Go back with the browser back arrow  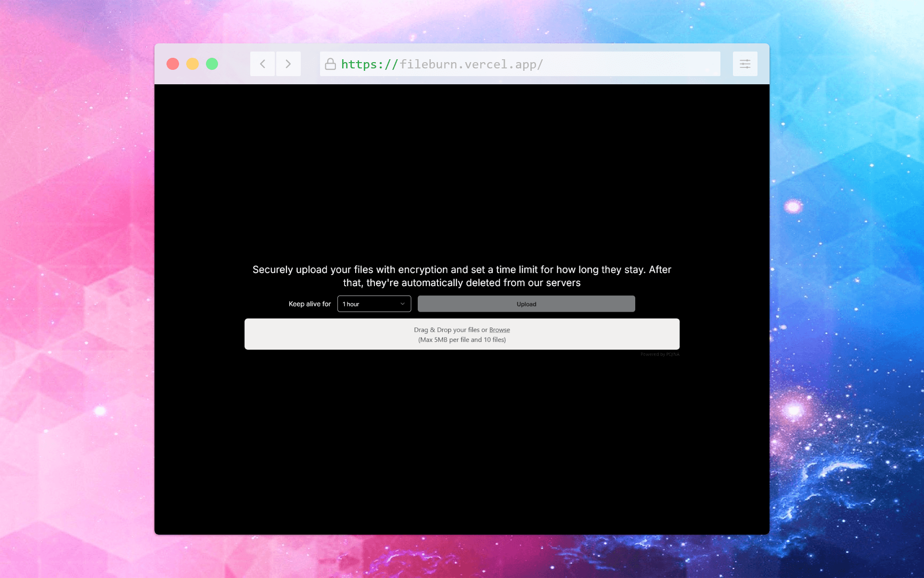click(263, 64)
